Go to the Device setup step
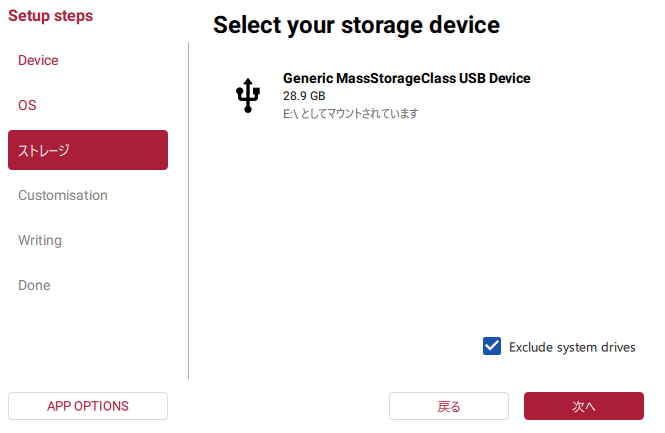Viewport: 665px width, 433px height. coord(38,60)
